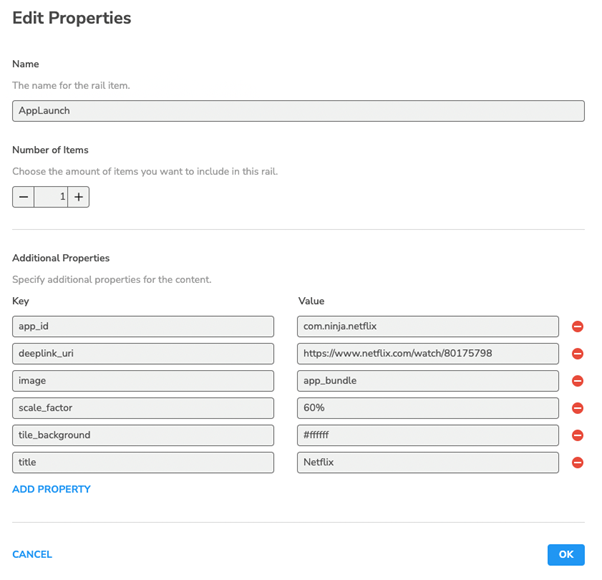
Task: Edit the #ffffff tile background color value
Action: (428, 435)
